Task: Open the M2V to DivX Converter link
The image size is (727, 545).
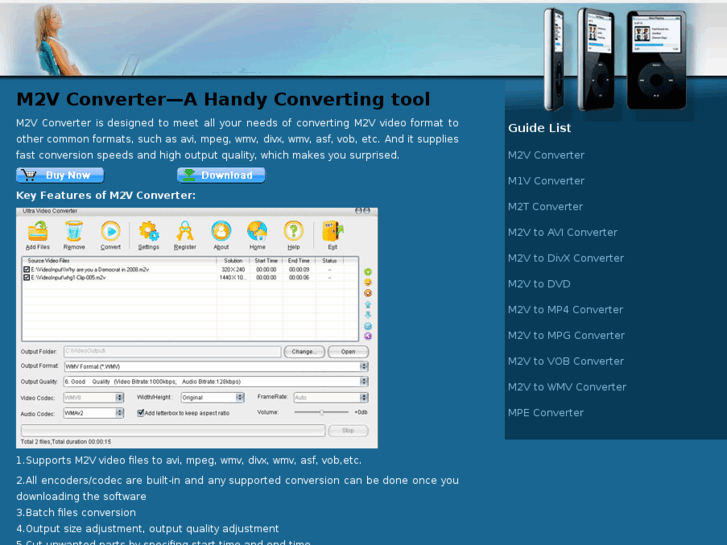Action: click(566, 258)
